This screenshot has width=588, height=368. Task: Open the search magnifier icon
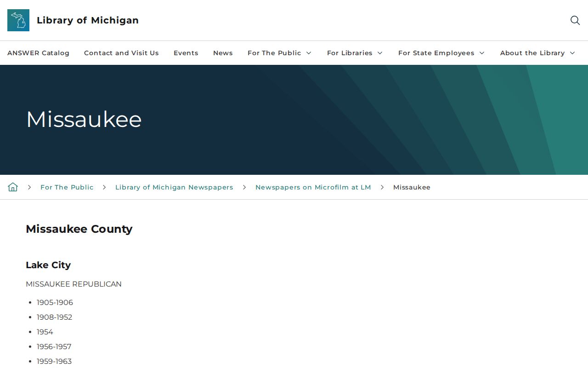pyautogui.click(x=575, y=20)
